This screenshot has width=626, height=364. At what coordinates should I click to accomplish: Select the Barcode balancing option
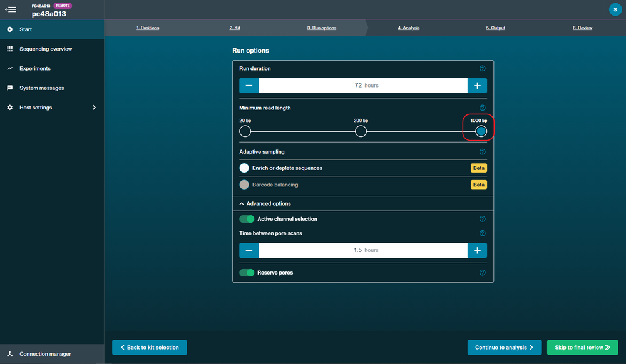(x=244, y=185)
